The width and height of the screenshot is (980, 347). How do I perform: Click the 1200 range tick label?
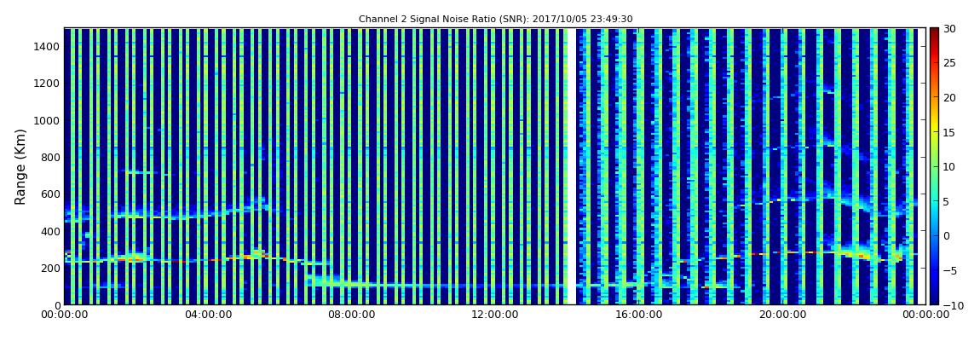(x=48, y=84)
